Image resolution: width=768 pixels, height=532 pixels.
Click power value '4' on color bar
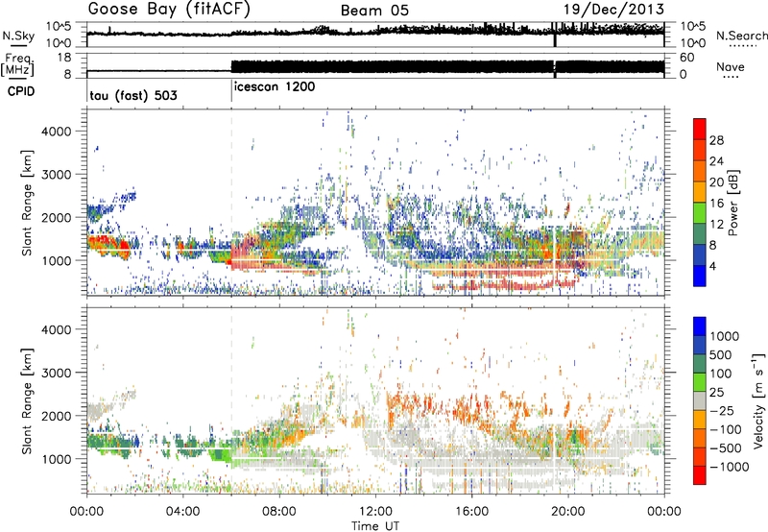pos(712,267)
